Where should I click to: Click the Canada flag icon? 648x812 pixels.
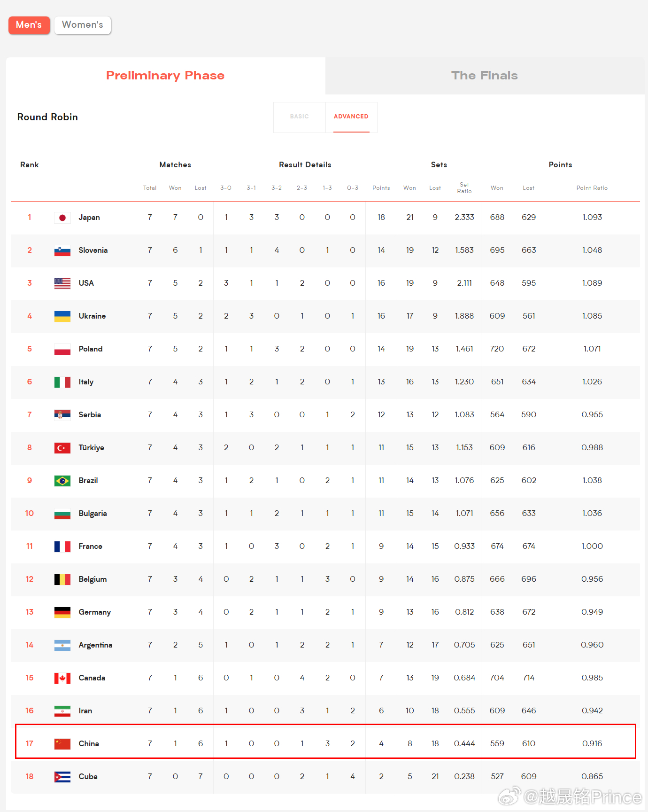[x=62, y=678]
